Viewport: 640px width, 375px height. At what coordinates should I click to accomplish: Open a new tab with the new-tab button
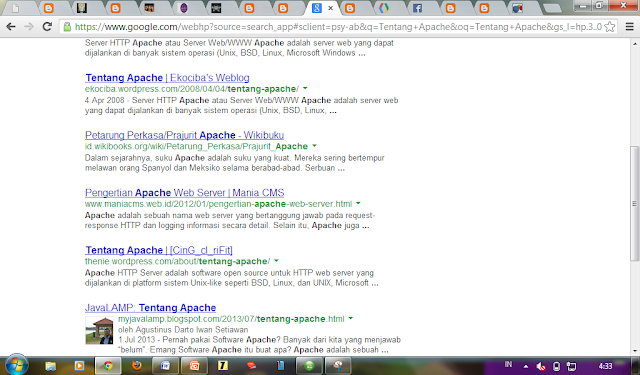[552, 9]
